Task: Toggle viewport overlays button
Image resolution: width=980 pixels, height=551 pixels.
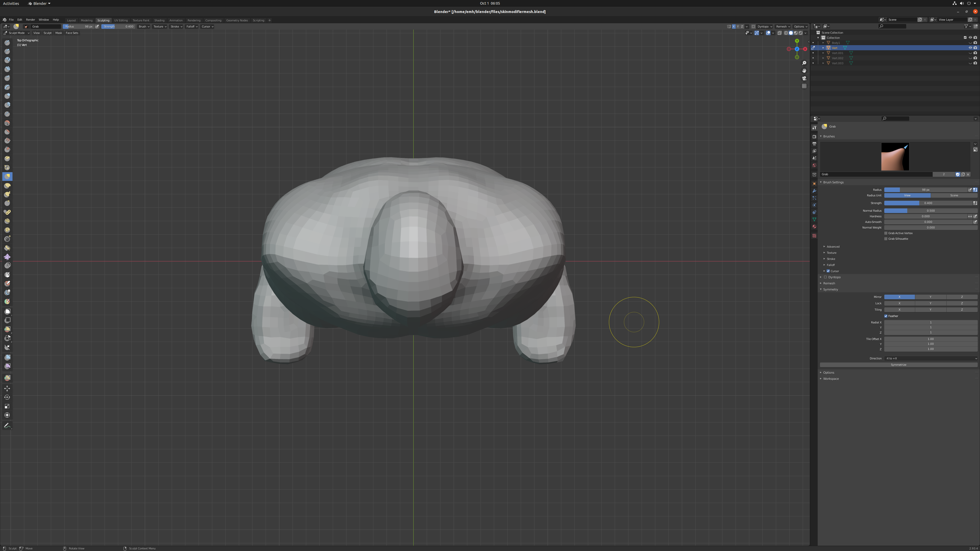Action: 768,33
